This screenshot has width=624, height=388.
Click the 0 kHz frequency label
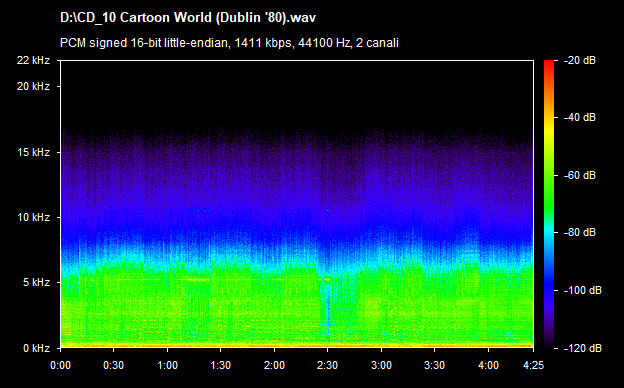pyautogui.click(x=36, y=348)
